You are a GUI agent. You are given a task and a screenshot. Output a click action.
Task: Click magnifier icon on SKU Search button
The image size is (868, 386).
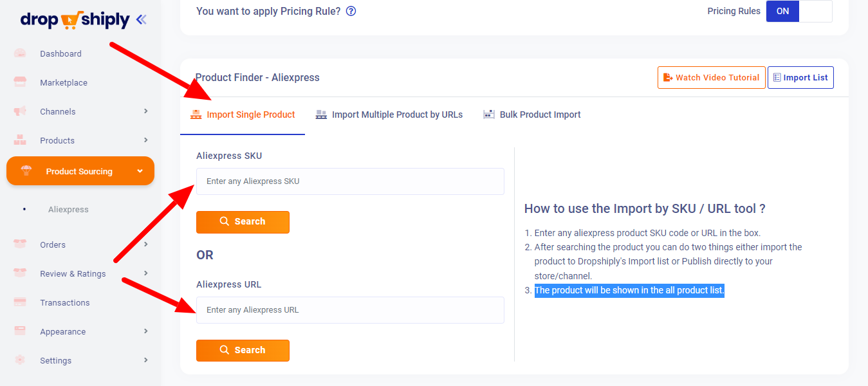coord(225,221)
